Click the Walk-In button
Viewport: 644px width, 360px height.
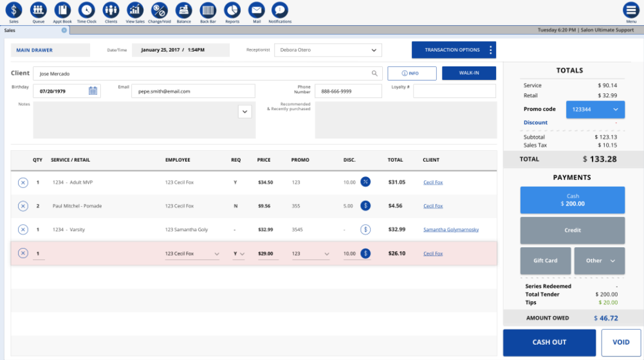[469, 73]
